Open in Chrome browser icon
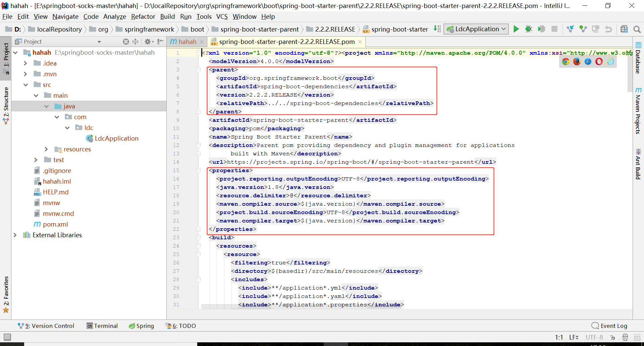 pyautogui.click(x=566, y=61)
